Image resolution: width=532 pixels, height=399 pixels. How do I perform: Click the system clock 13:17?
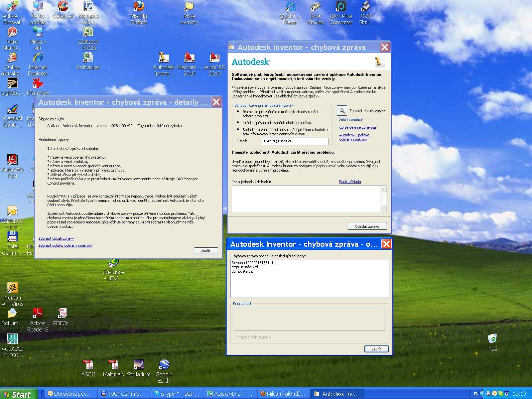click(519, 394)
